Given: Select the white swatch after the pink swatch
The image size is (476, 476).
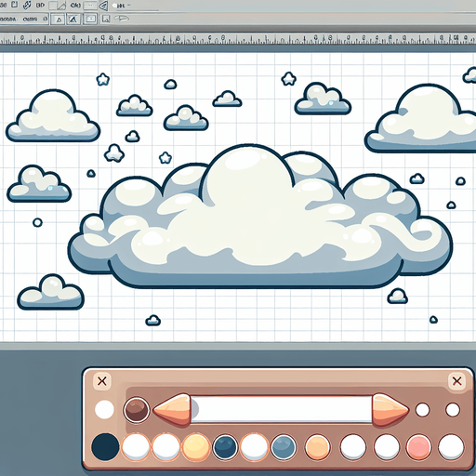Looking at the screenshot, I should tap(451, 446).
